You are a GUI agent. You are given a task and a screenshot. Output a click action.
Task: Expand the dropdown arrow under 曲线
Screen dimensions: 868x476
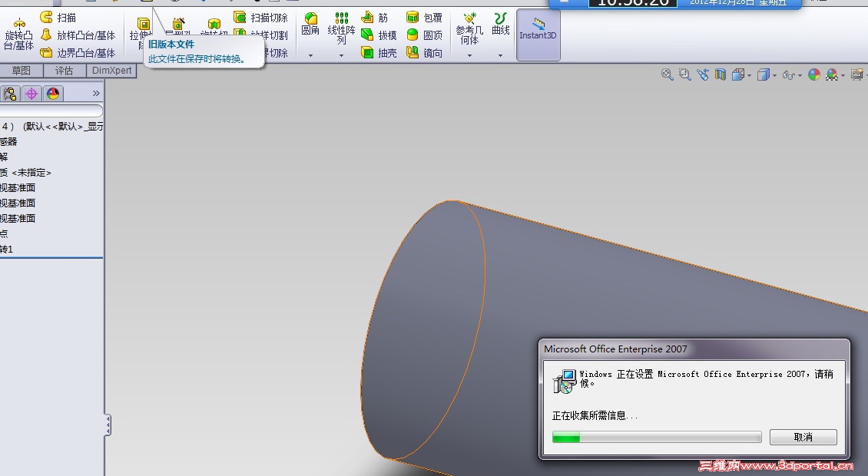click(500, 55)
